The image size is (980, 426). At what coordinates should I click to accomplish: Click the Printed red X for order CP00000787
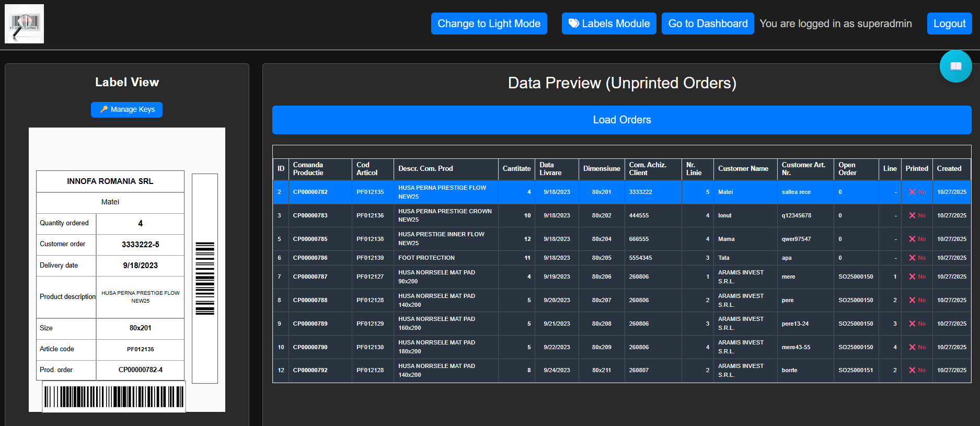[912, 277]
